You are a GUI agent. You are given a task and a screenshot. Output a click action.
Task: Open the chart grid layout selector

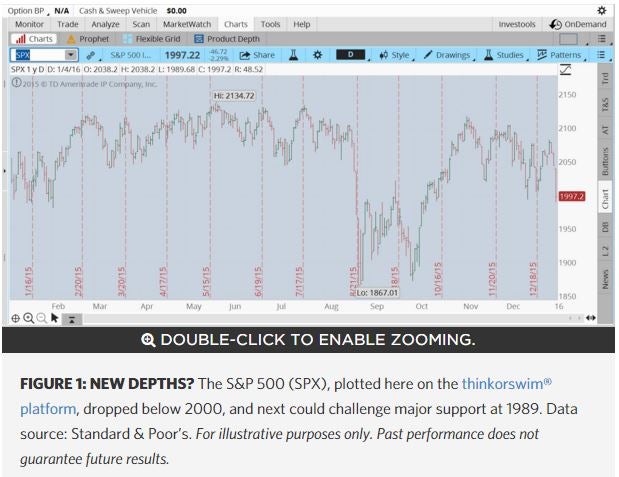coord(568,39)
